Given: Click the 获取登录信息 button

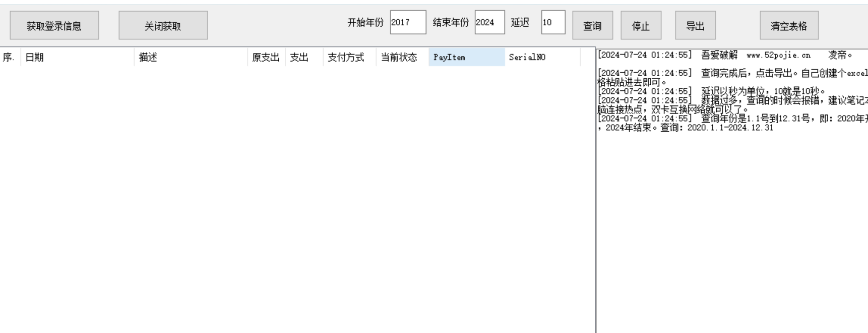Looking at the screenshot, I should point(54,26).
